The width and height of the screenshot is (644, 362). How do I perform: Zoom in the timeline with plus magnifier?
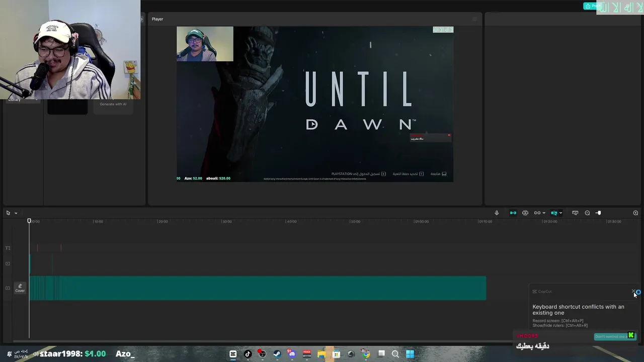pos(635,213)
